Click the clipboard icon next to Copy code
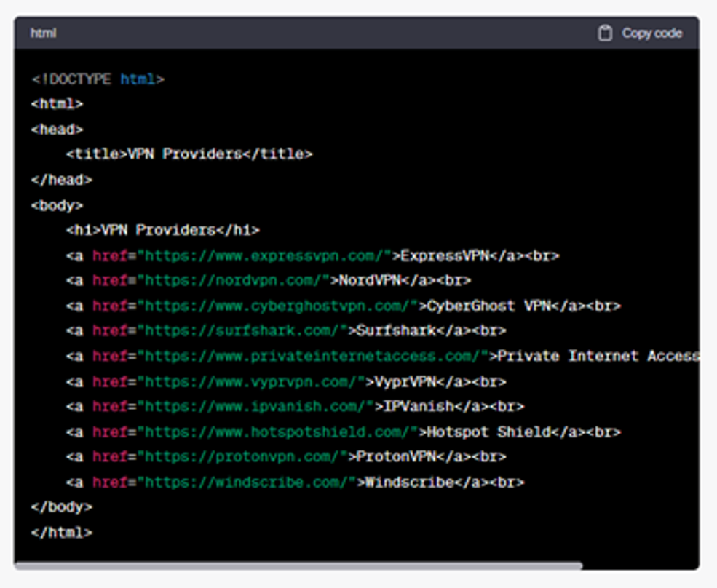Image resolution: width=717 pixels, height=588 pixels. (605, 33)
